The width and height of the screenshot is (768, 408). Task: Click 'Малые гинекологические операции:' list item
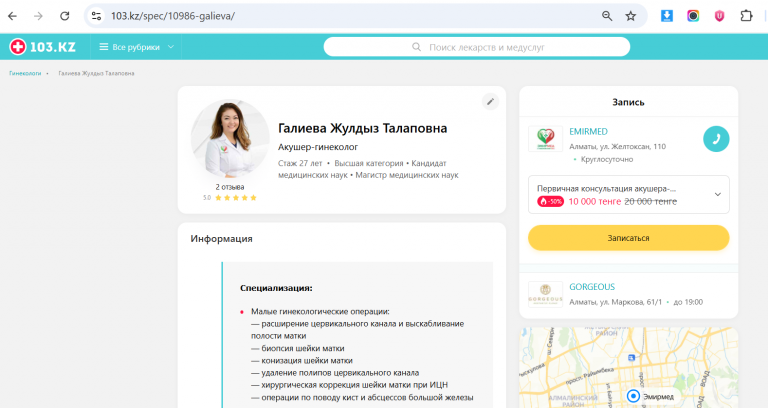point(320,312)
